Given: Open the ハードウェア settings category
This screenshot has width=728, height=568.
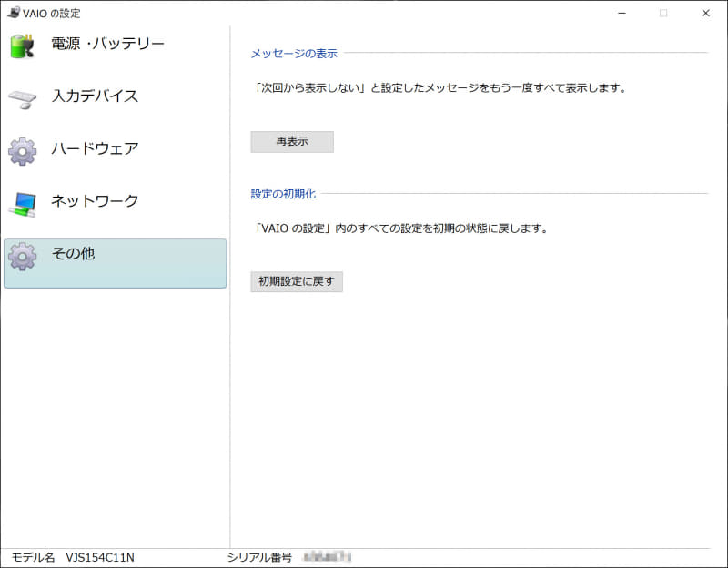Looking at the screenshot, I should point(96,149).
